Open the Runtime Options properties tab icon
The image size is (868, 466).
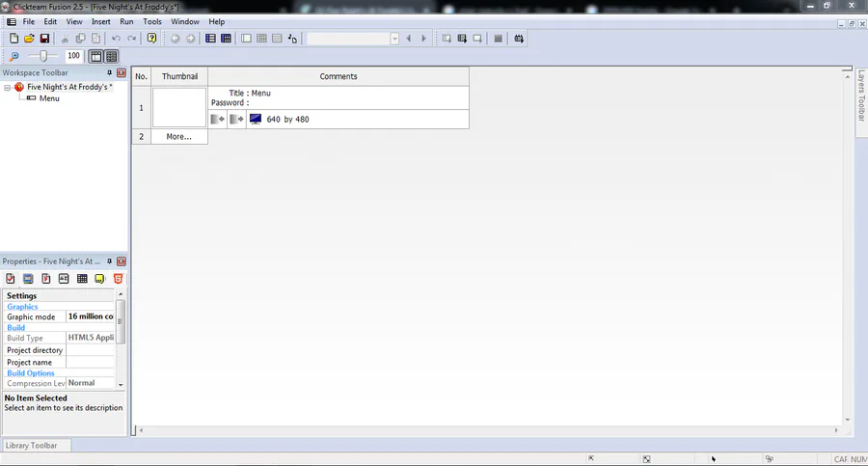tap(46, 279)
